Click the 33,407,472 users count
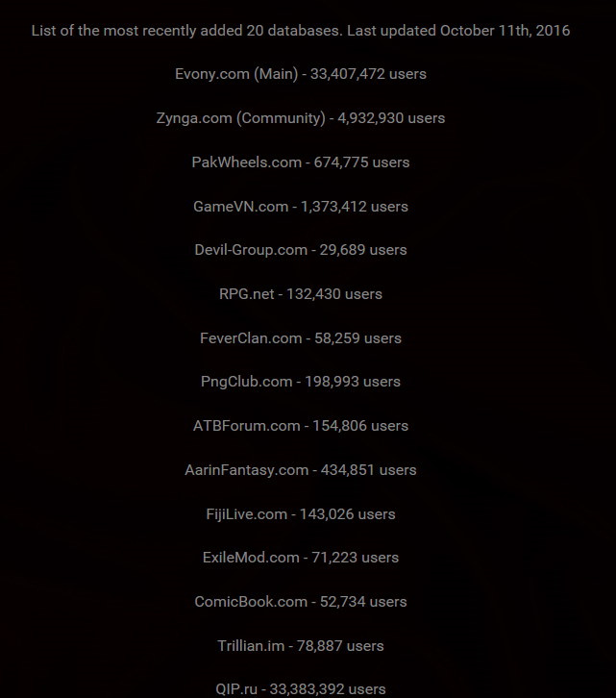Screen dimensions: 616x698 368,74
